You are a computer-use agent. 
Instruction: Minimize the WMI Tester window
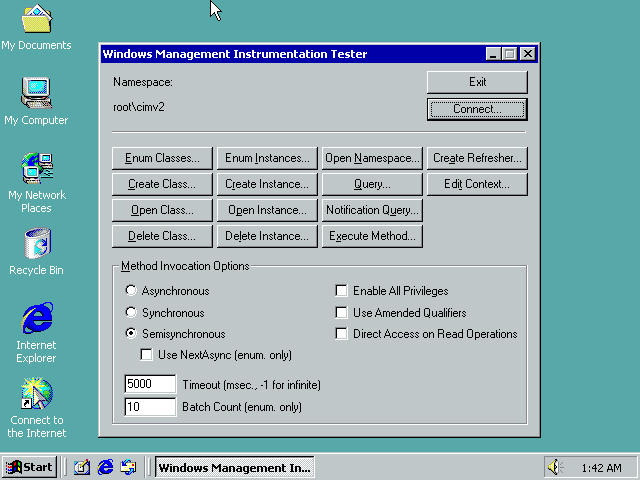493,54
